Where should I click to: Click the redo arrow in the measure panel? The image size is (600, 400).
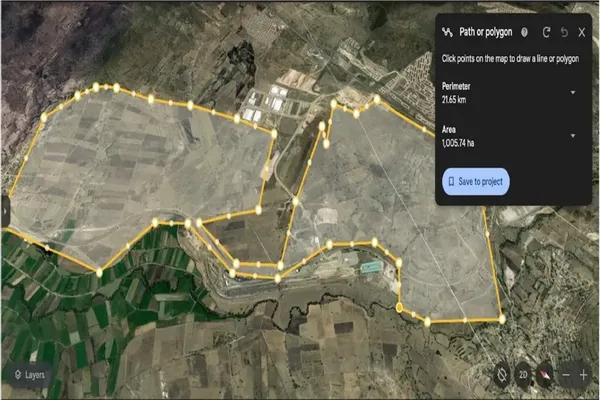[546, 33]
